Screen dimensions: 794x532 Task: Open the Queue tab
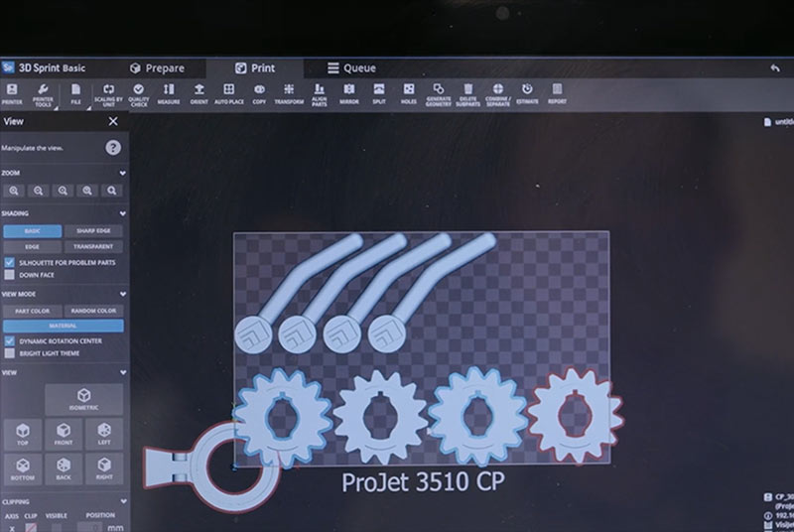point(352,67)
